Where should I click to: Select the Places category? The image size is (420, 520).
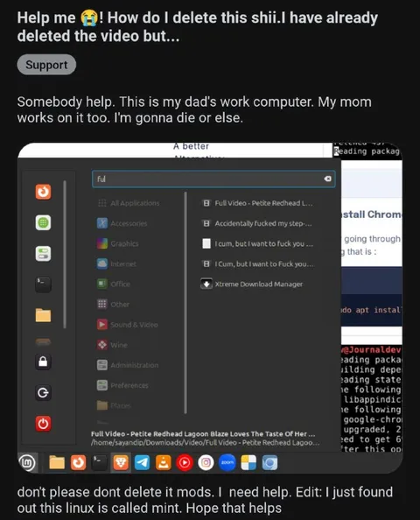pyautogui.click(x=114, y=405)
